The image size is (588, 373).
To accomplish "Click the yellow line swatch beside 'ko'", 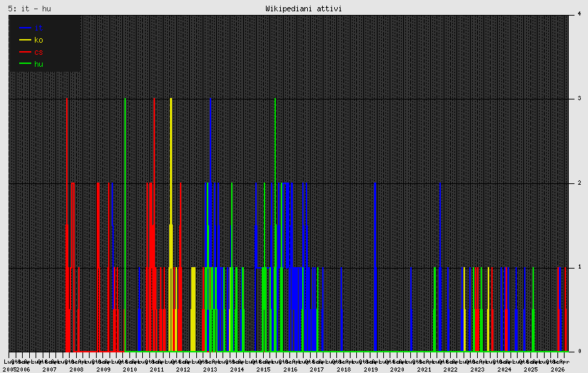I will [x=25, y=40].
